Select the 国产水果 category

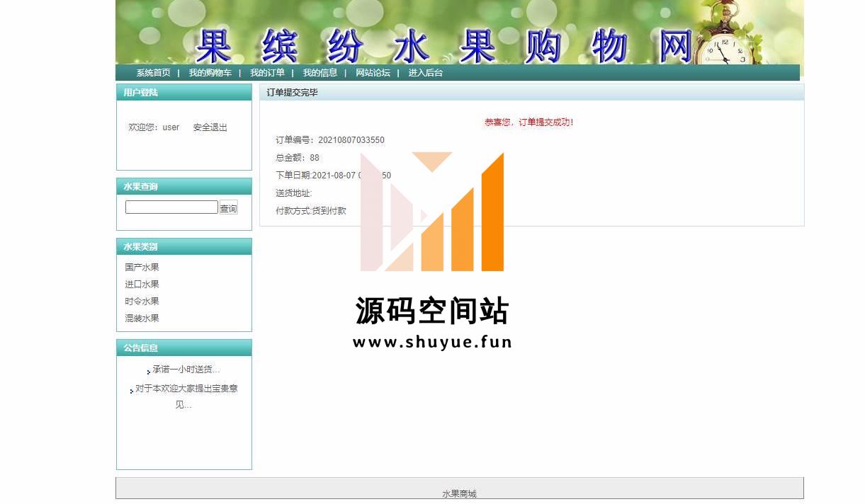pyautogui.click(x=142, y=268)
